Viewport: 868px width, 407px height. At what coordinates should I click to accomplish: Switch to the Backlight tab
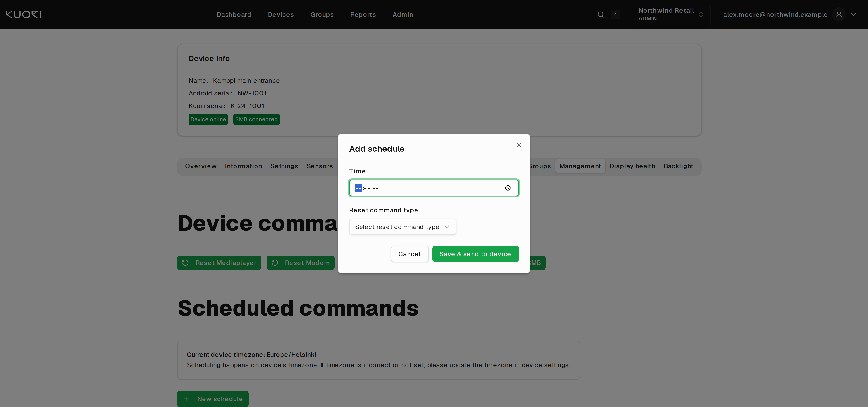click(x=678, y=166)
